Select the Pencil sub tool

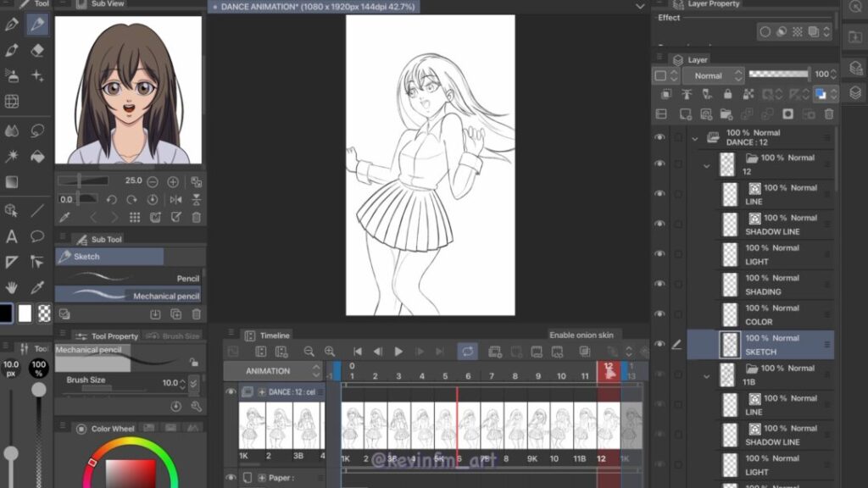pyautogui.click(x=129, y=278)
